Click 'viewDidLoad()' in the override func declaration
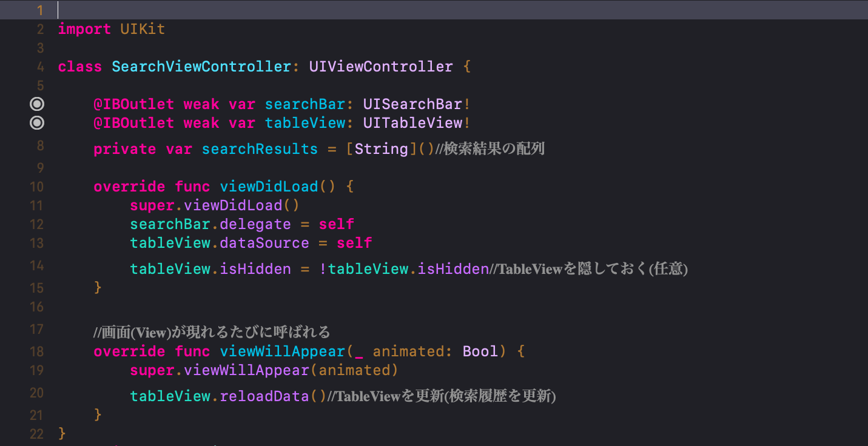This screenshot has width=868, height=446. click(277, 187)
